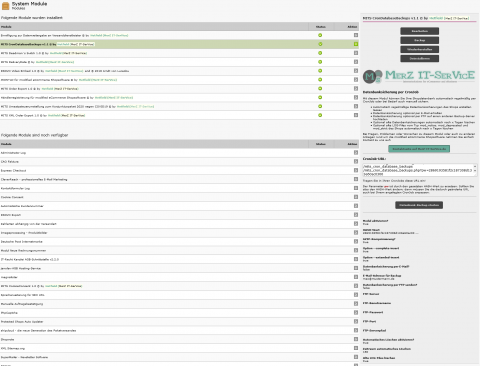
Task: Click the Deinstallieren button
Action: (x=419, y=58)
